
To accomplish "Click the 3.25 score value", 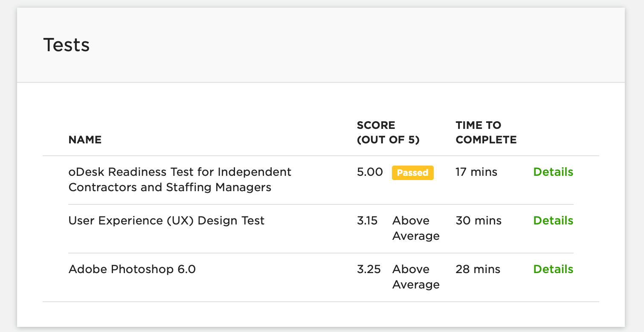I will point(368,269).
